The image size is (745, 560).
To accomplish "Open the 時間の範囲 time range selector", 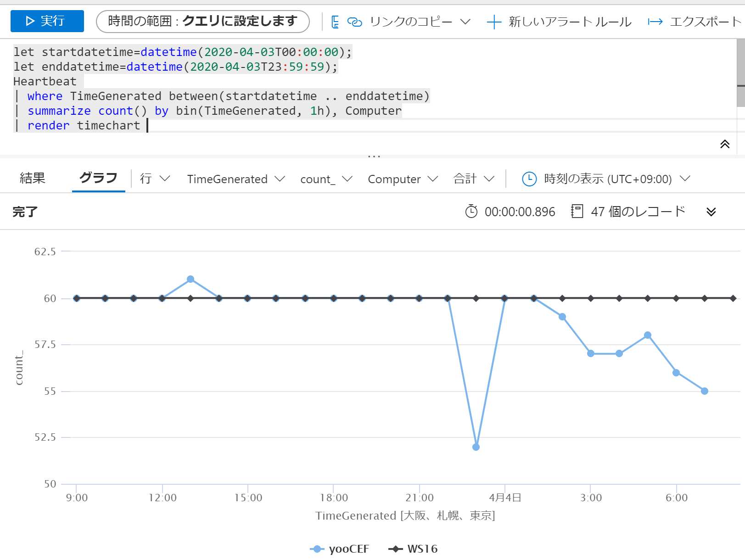I will click(203, 22).
